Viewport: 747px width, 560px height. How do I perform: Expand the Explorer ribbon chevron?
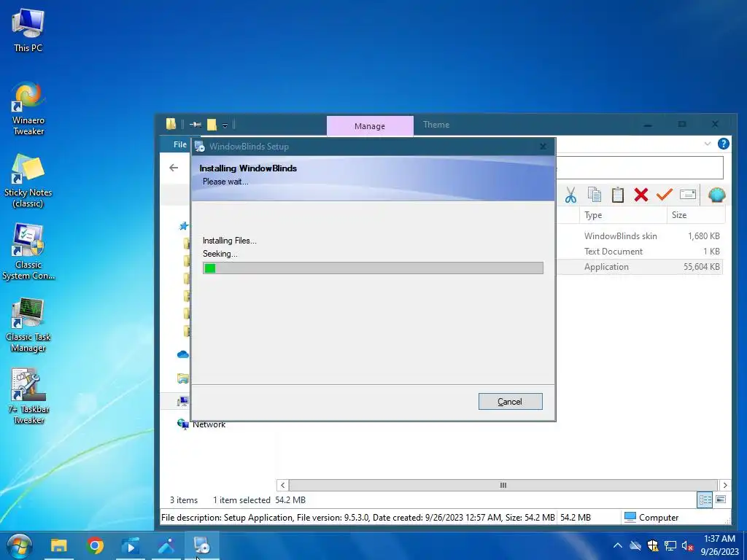(x=708, y=144)
